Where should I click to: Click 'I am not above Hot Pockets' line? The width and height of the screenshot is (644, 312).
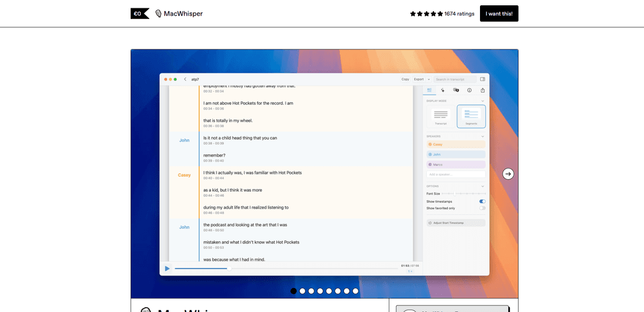click(x=248, y=104)
